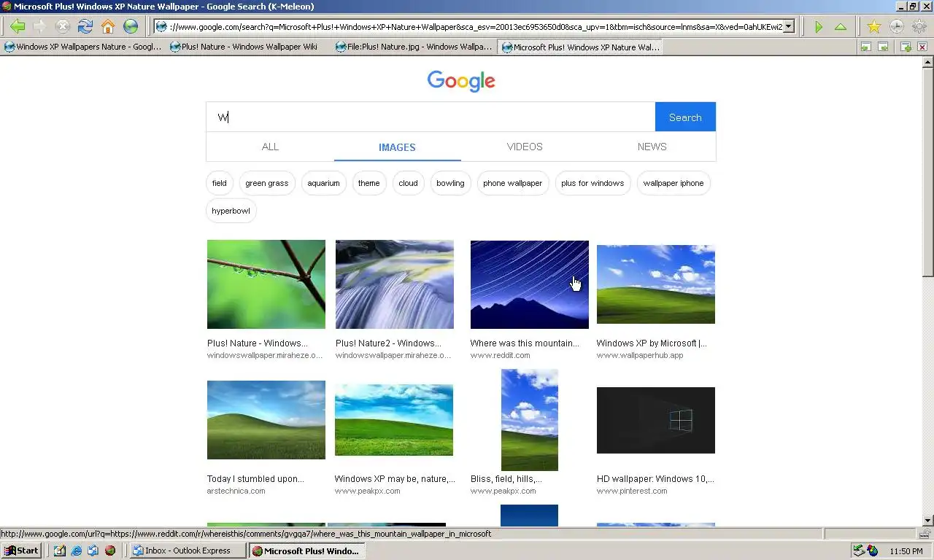This screenshot has height=560, width=934.
Task: Switch to 'Inbox - Outlook Express' taskbar window
Action: pyautogui.click(x=188, y=551)
